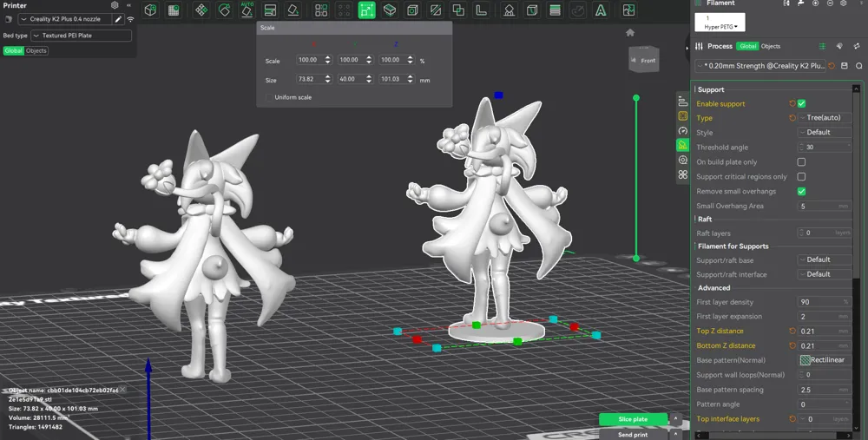The height and width of the screenshot is (440, 868).
Task: Select the Support painting icon
Action: point(509,10)
